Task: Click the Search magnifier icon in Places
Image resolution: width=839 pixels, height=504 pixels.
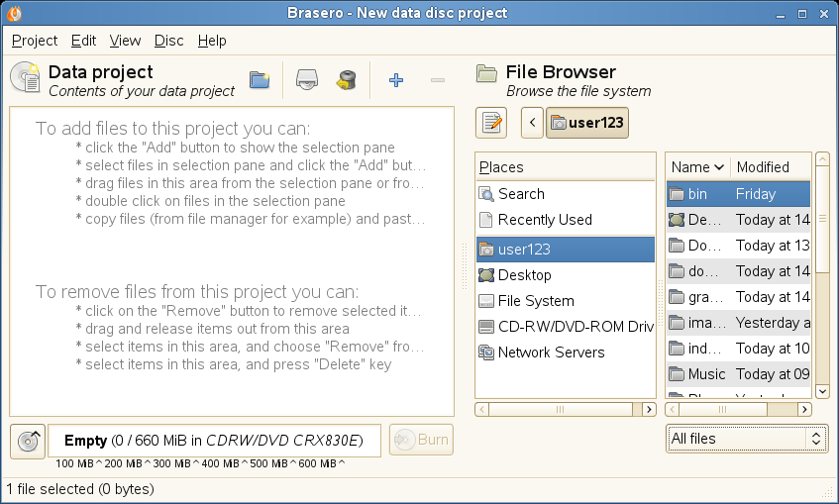Action: (485, 194)
